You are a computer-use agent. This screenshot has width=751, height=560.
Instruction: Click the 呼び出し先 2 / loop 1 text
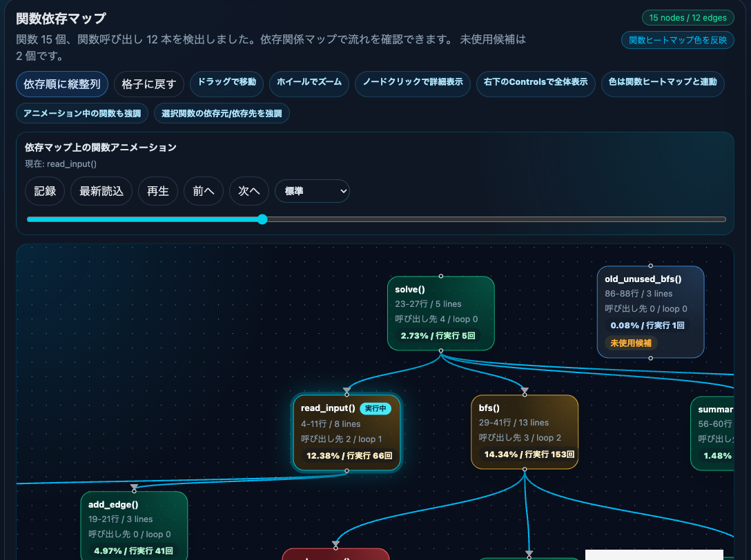coord(342,439)
